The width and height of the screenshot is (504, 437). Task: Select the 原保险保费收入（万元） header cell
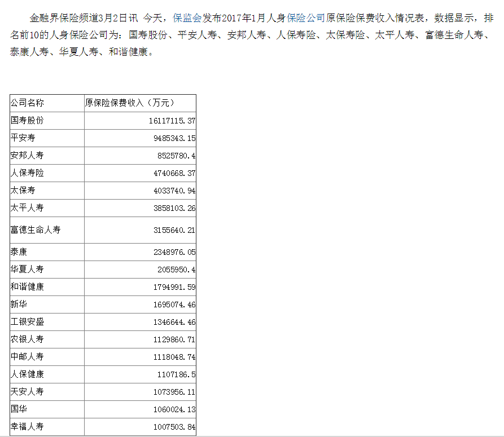point(140,103)
